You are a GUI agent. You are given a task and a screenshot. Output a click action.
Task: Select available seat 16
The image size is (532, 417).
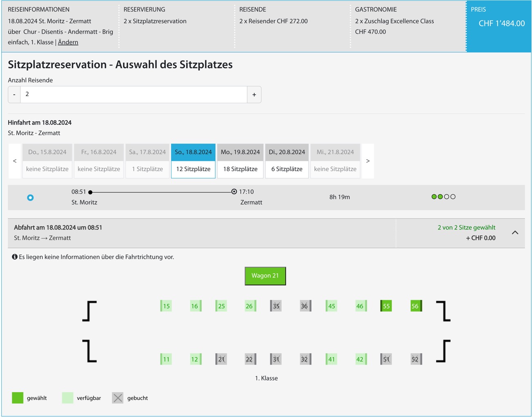tap(196, 306)
